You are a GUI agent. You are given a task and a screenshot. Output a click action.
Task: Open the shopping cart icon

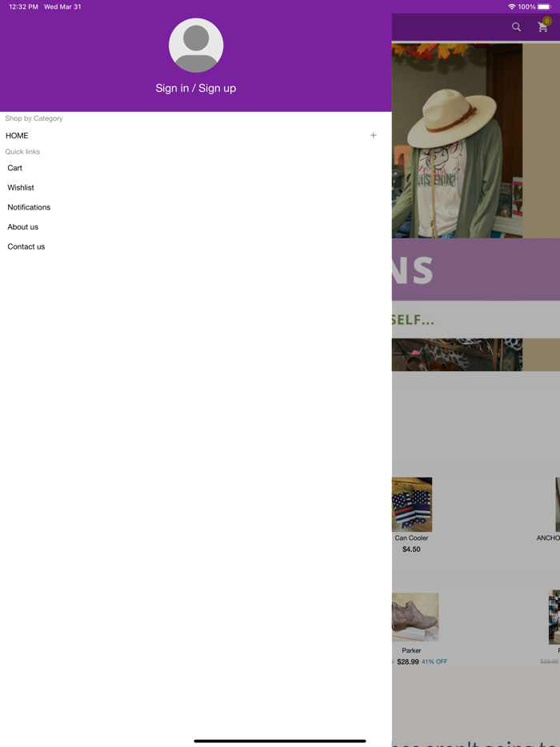(x=542, y=28)
